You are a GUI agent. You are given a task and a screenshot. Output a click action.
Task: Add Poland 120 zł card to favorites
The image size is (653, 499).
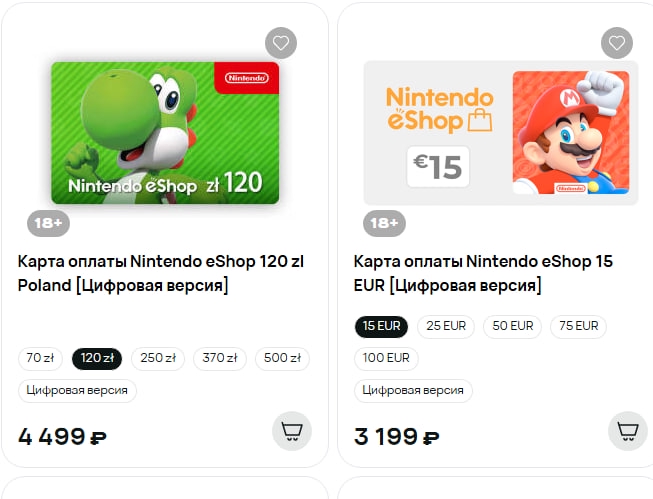pyautogui.click(x=281, y=43)
